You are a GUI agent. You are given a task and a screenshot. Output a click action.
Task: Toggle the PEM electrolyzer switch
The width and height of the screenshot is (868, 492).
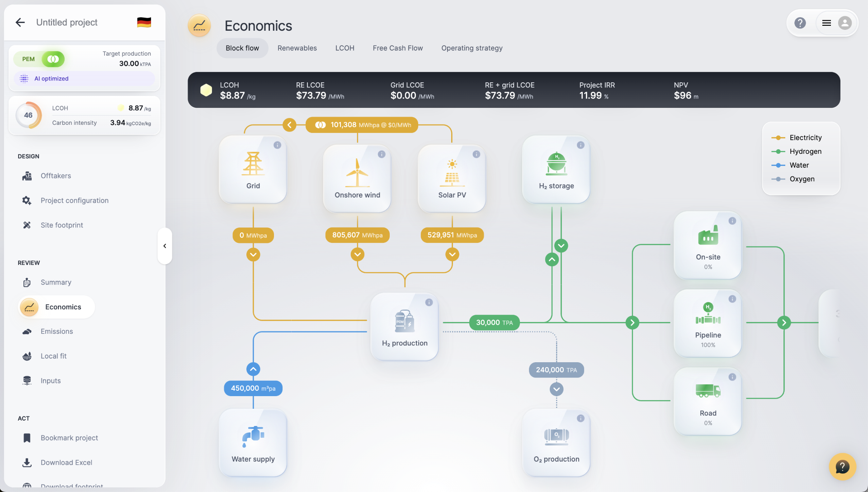(53, 59)
